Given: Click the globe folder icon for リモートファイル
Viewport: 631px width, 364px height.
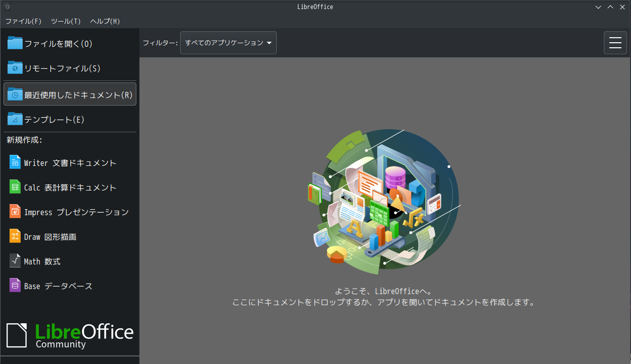Looking at the screenshot, I should pos(15,68).
